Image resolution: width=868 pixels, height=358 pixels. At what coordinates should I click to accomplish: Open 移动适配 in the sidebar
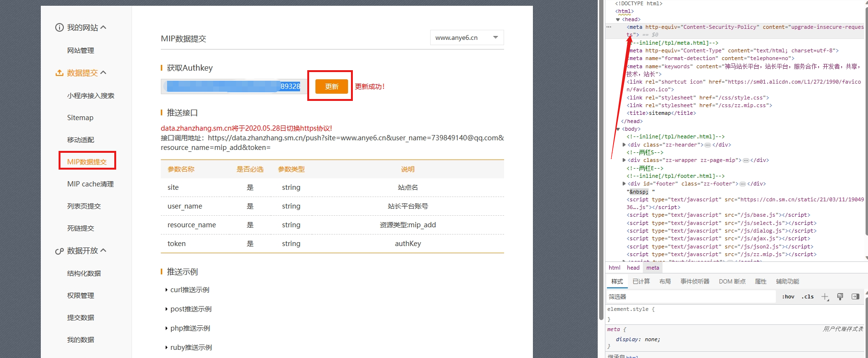[81, 140]
